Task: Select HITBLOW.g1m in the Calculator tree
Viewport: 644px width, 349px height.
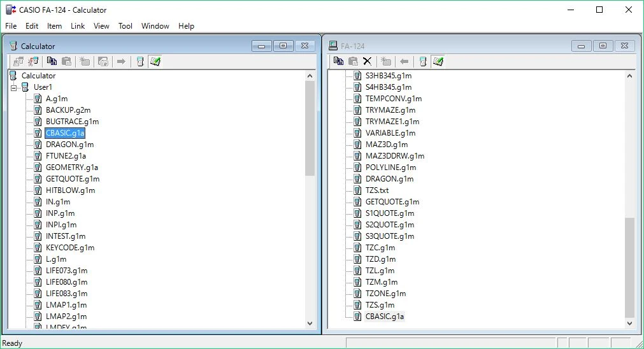Action: point(70,190)
